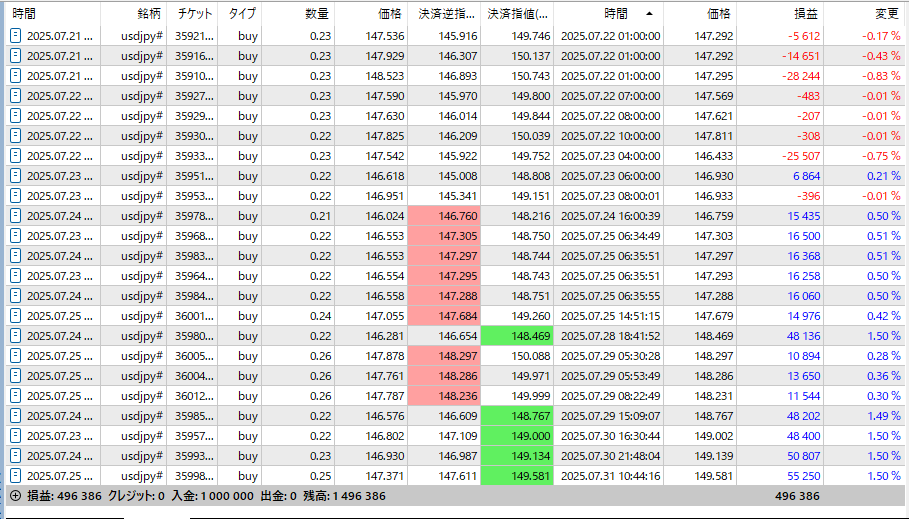Sort by the チケット column header
The height and width of the screenshot is (519, 909).
click(x=194, y=14)
